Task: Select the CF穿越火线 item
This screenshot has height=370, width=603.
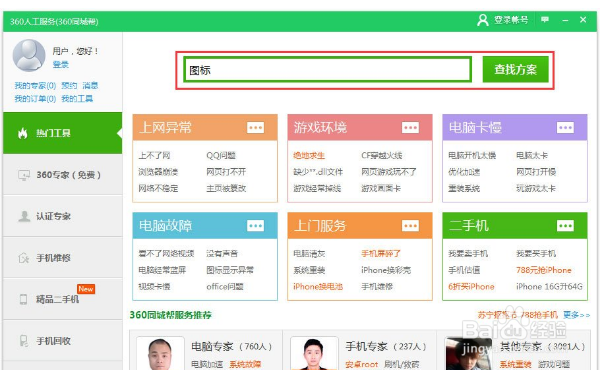Action: [381, 155]
